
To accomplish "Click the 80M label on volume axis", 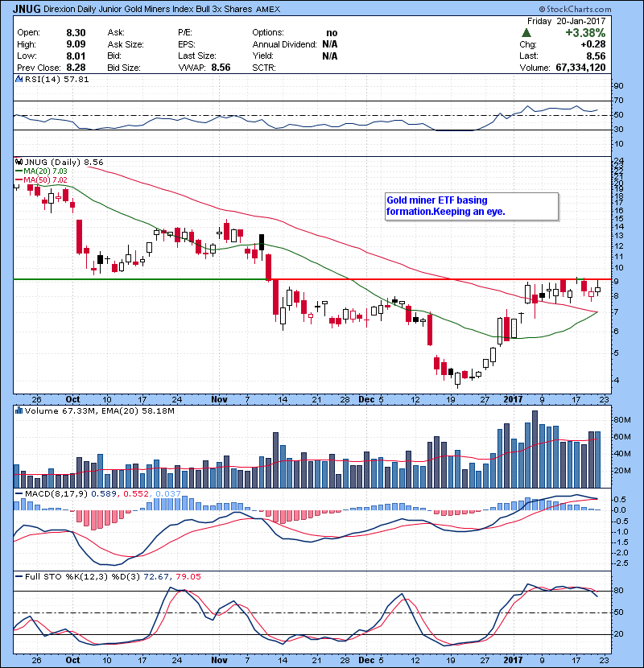I will pyautogui.click(x=621, y=420).
